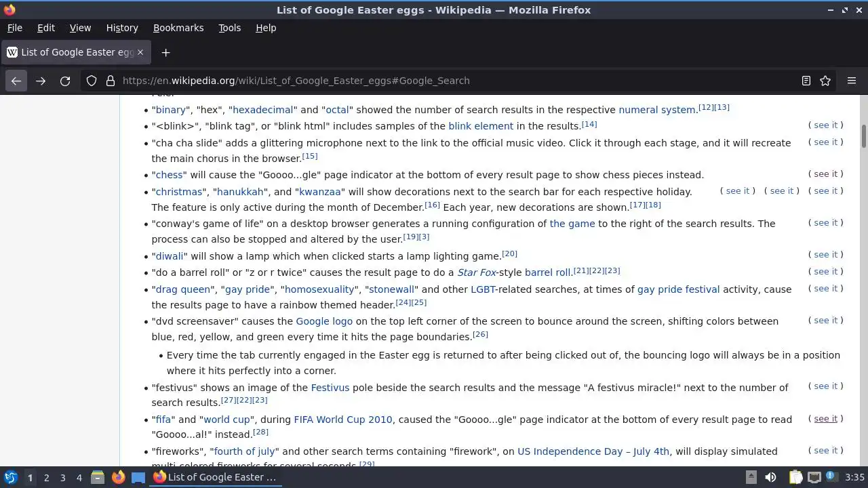Go back with the back arrow button
Image resolution: width=868 pixels, height=488 pixels.
tap(16, 81)
